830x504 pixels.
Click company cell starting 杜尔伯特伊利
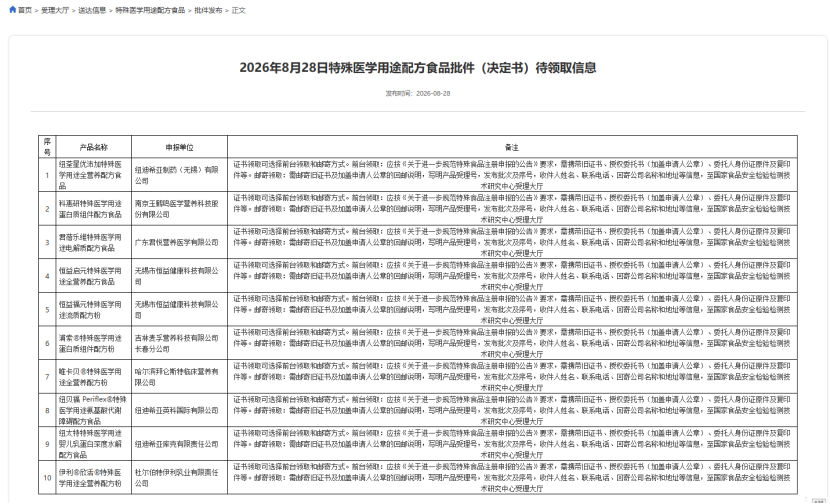pos(179,478)
